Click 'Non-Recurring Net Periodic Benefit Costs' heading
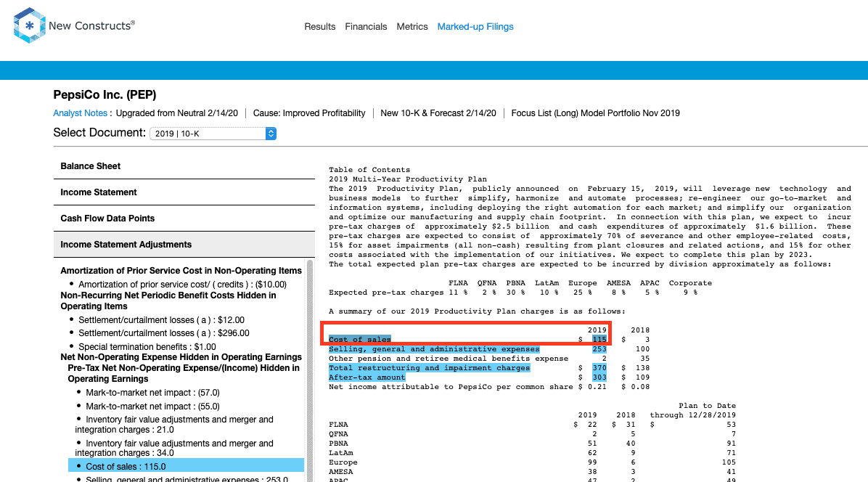Viewport: 868px width, 482px height. [168, 301]
